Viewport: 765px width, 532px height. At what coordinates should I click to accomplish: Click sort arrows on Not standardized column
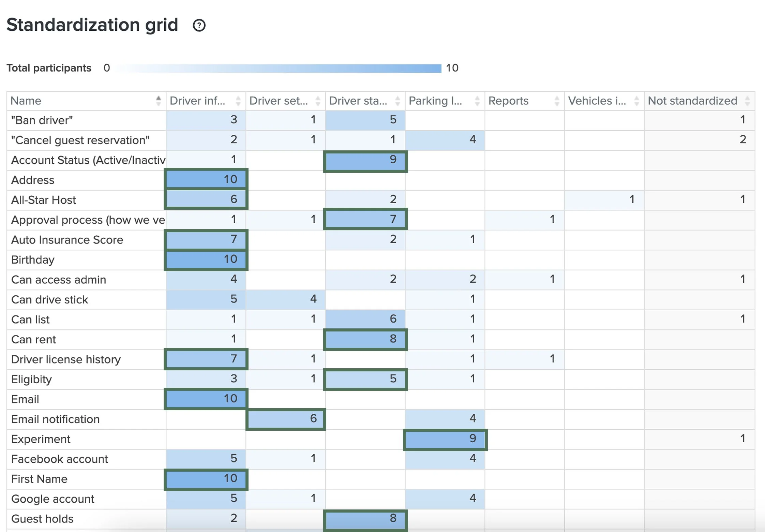pos(747,101)
